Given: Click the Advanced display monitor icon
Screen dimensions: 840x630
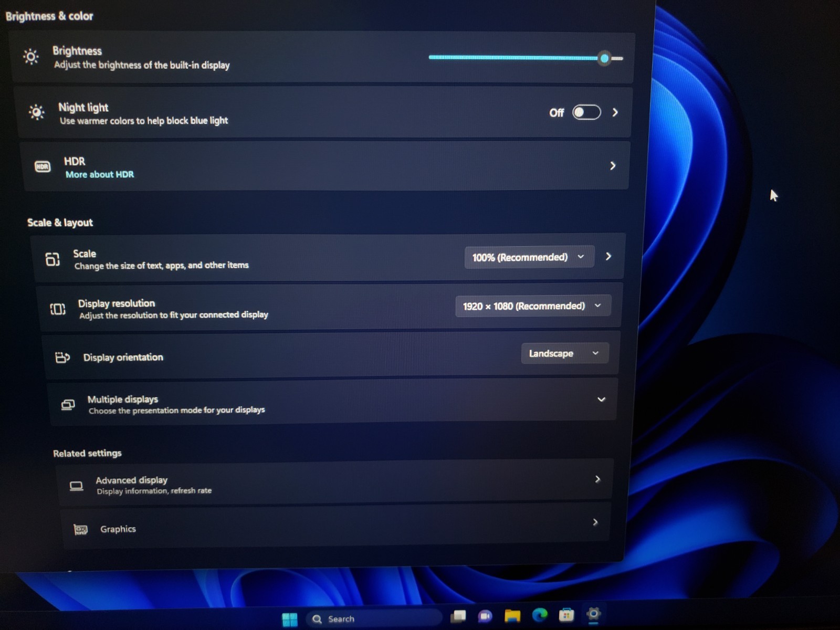Looking at the screenshot, I should pos(76,486).
